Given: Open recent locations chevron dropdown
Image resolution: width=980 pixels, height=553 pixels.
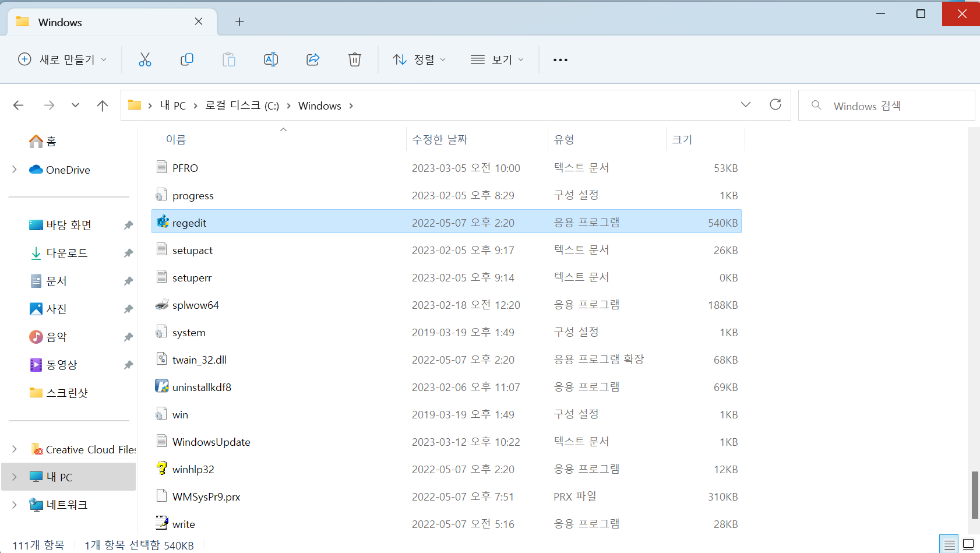Looking at the screenshot, I should coord(75,105).
